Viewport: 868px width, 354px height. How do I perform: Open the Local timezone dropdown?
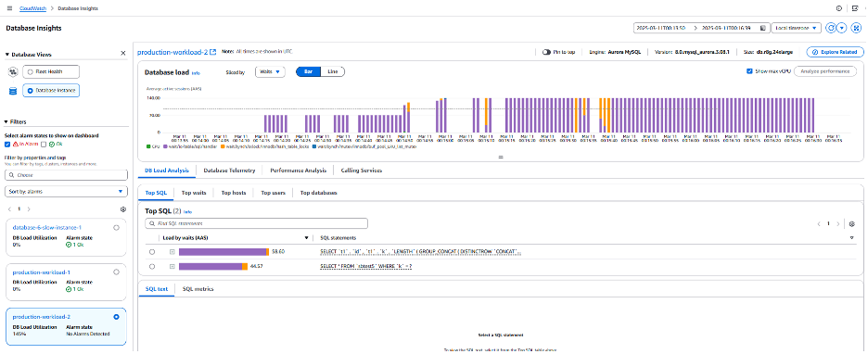[797, 28]
